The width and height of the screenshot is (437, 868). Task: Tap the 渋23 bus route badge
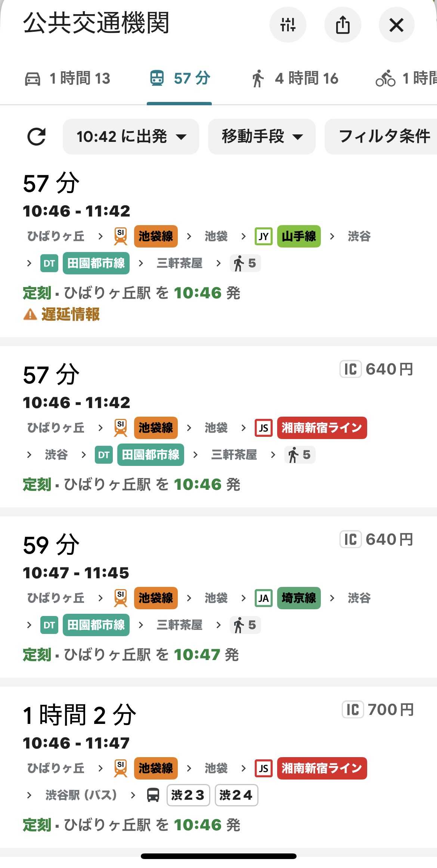tap(188, 795)
